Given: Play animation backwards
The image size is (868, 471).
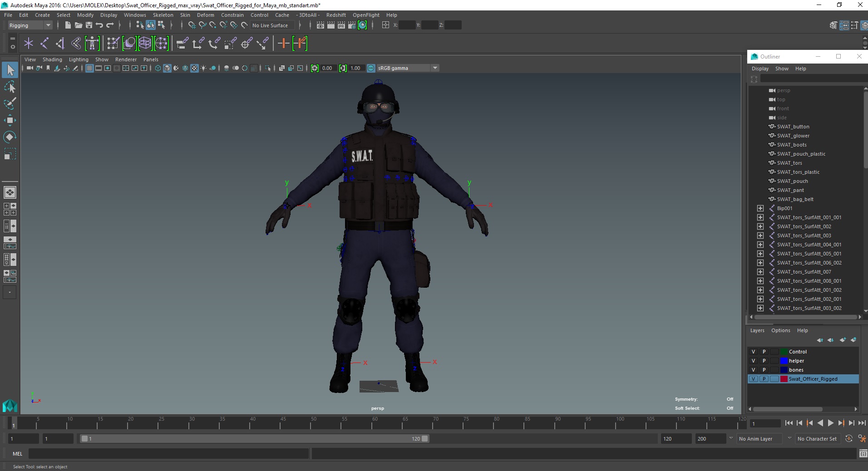Looking at the screenshot, I should coord(820,423).
